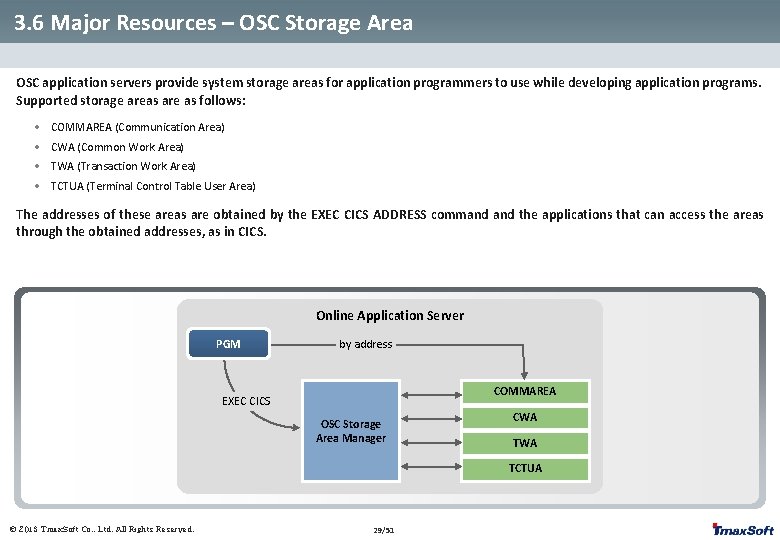Click the PGM box in the diagram
780x540 pixels.
[228, 344]
